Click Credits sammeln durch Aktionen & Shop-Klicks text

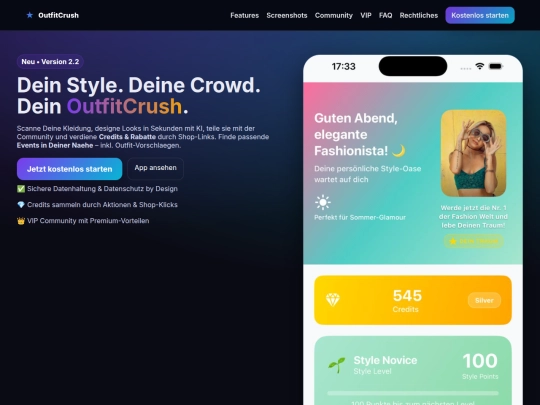pyautogui.click(x=102, y=205)
